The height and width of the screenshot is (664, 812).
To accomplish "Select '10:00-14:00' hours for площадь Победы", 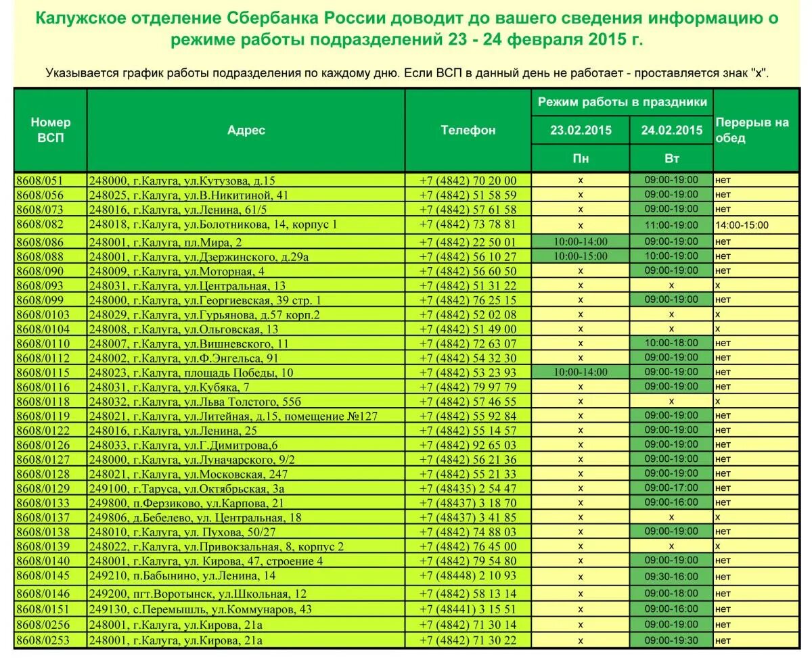I will [x=581, y=372].
